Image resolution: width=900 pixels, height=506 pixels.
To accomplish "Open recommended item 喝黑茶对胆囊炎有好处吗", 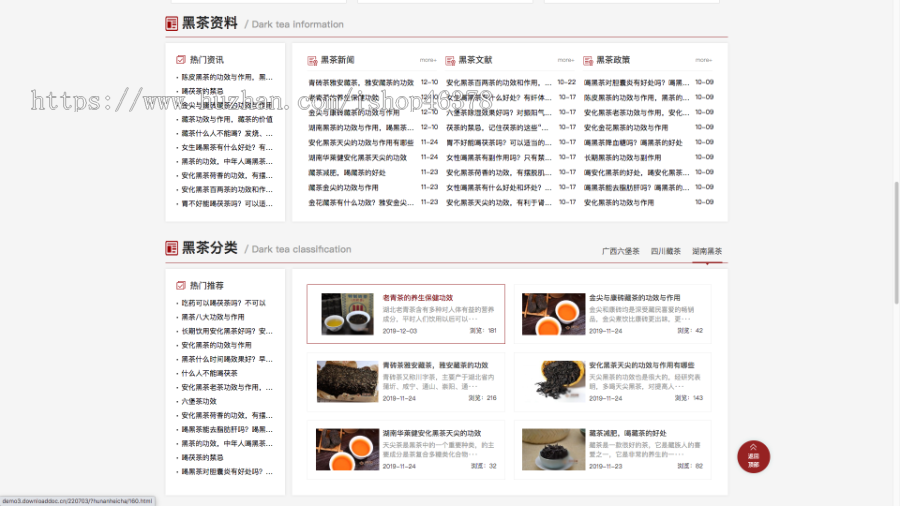I will pyautogui.click(x=227, y=472).
